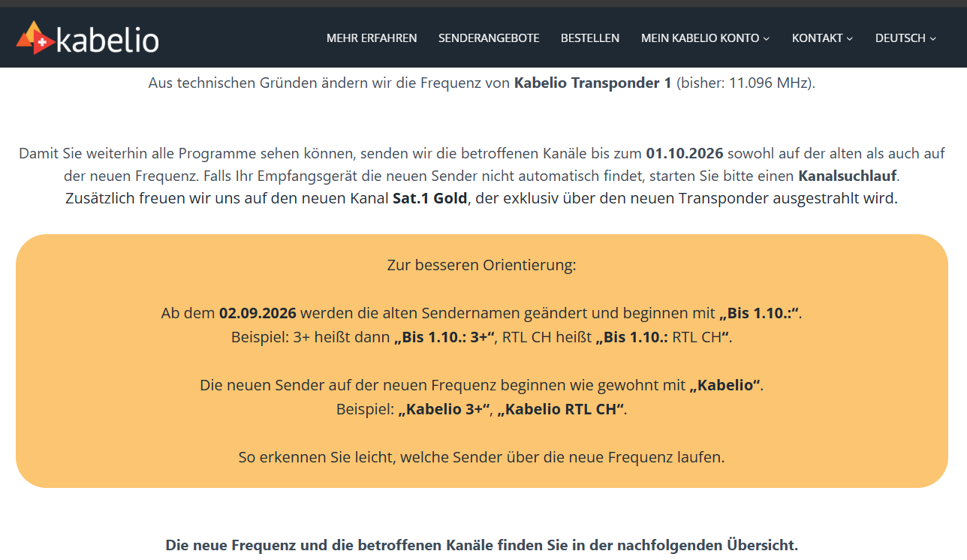Click the „Kabelio RTL CH“ example text
Screen dimensions: 967x560
pyautogui.click(x=561, y=409)
